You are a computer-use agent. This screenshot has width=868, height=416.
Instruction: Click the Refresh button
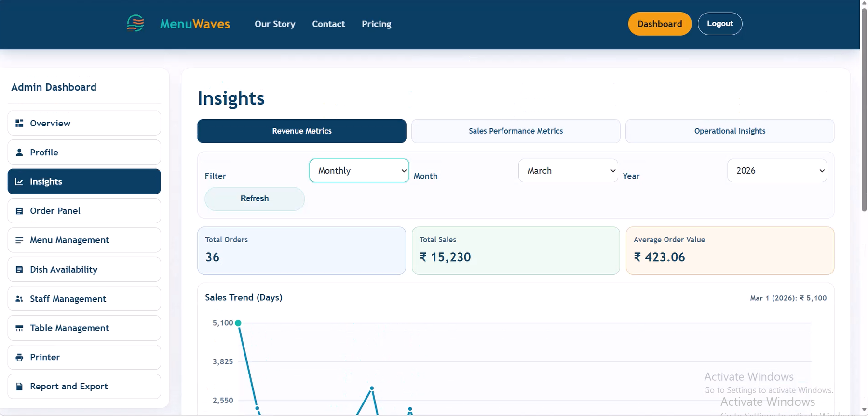(x=255, y=198)
